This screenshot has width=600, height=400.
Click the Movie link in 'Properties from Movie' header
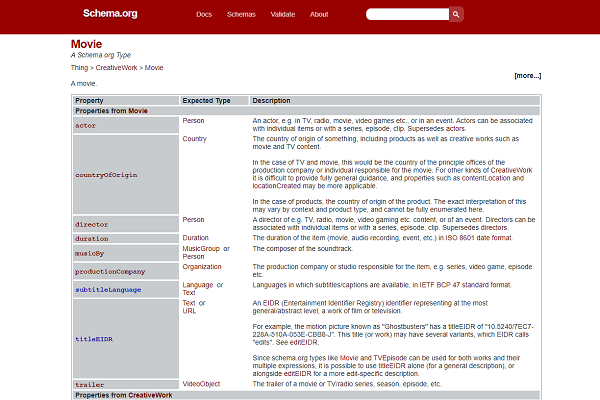(x=138, y=111)
